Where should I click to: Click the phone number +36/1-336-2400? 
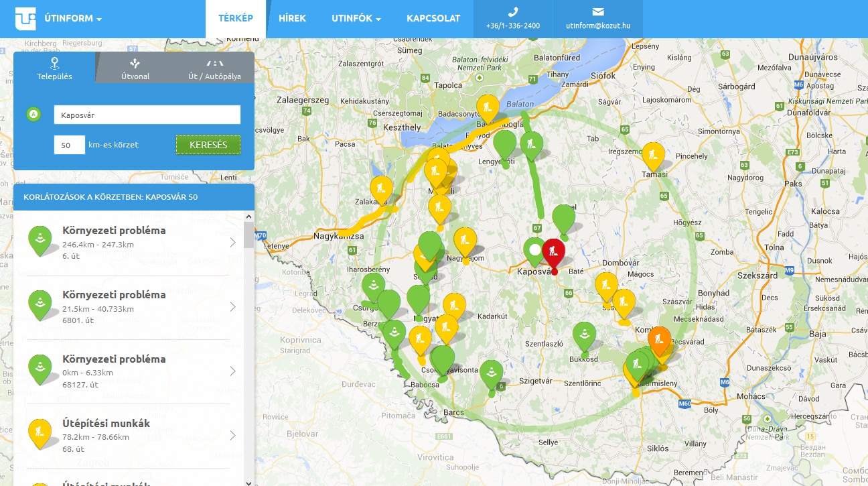click(513, 26)
